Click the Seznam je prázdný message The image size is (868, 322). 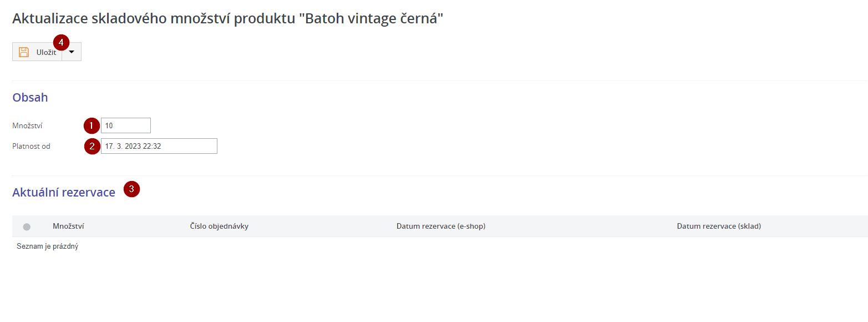(x=47, y=246)
